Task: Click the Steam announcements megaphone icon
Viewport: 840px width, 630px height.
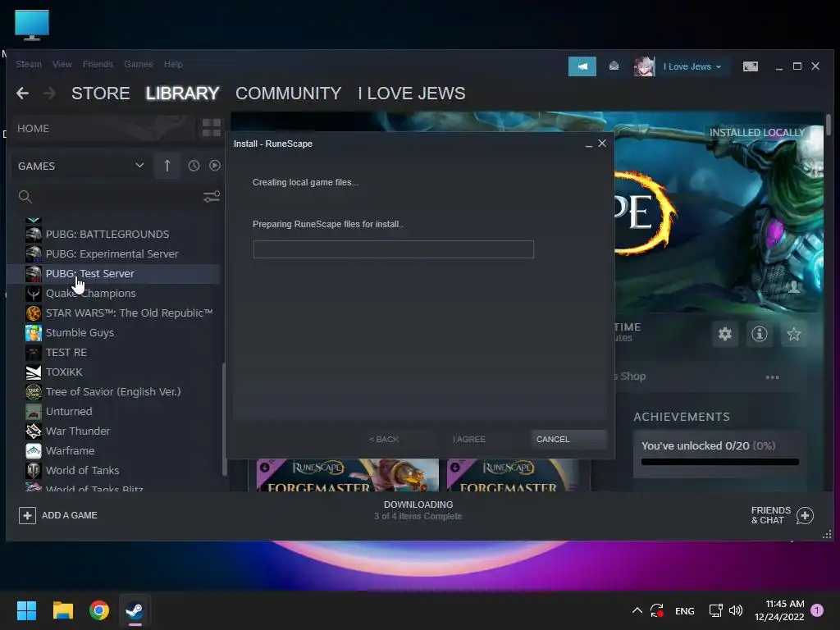Action: [582, 66]
